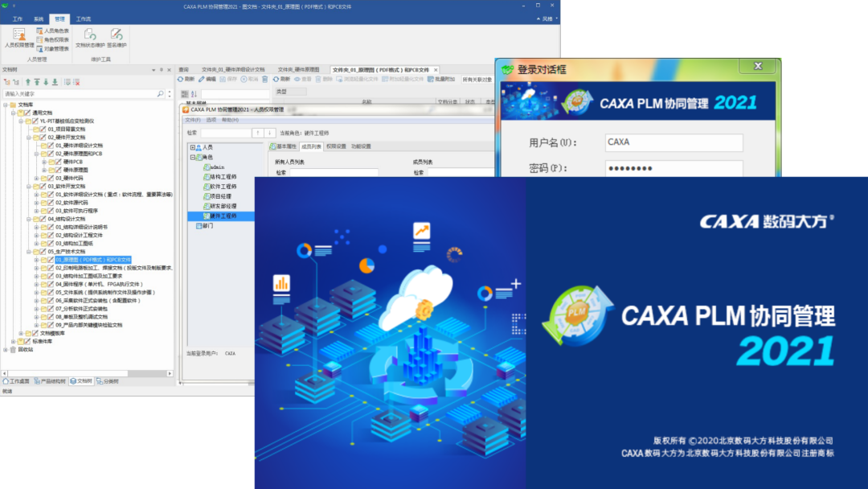868x489 pixels.
Task: Click the categorized view icon beside the sort icon
Action: pos(185,94)
